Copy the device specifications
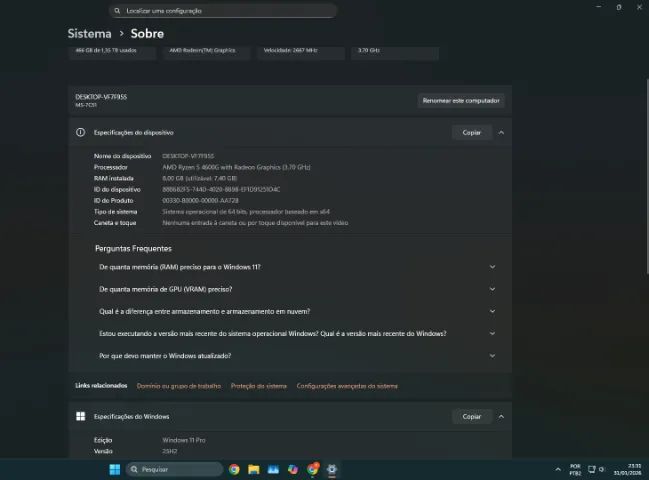The image size is (649, 480). [472, 132]
